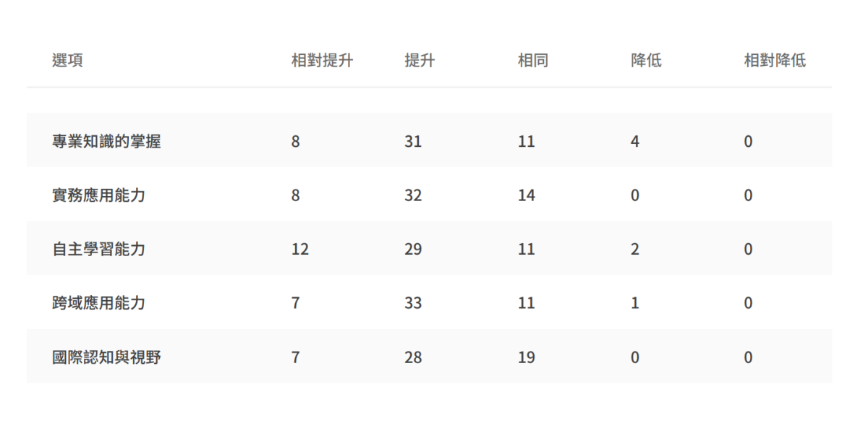Select value 19 in 國際認知與視野 row

click(x=527, y=357)
